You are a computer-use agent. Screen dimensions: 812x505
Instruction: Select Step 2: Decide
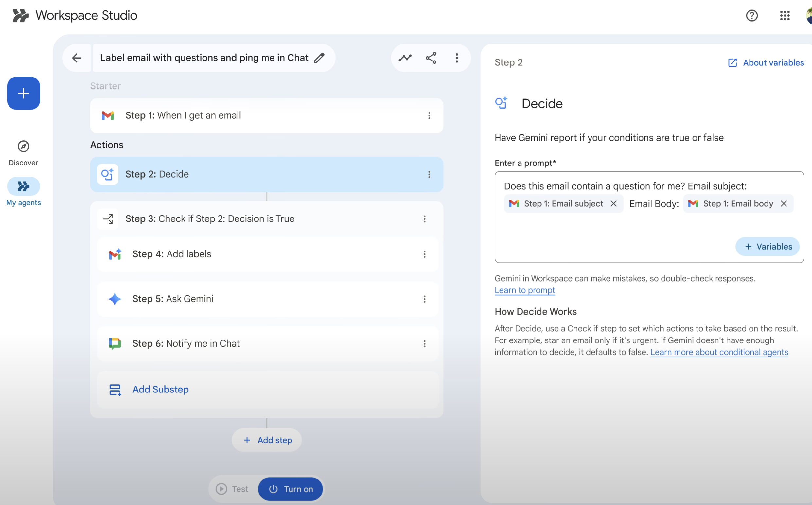coord(267,174)
